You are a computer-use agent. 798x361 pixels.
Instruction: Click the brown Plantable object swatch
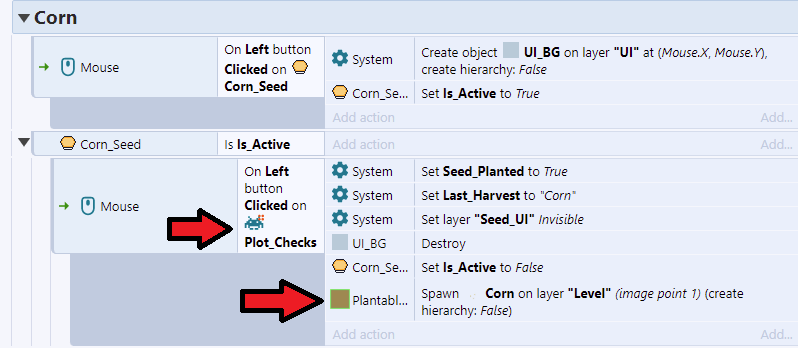pyautogui.click(x=339, y=299)
